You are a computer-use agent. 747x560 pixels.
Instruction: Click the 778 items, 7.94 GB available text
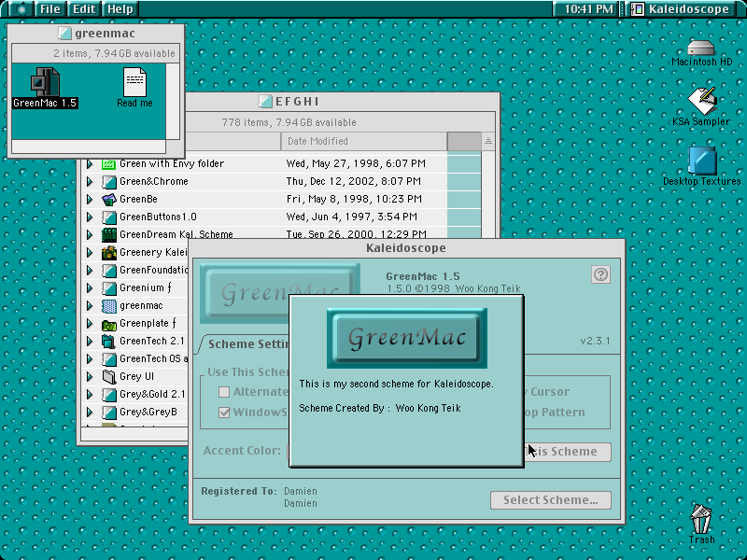click(x=289, y=122)
